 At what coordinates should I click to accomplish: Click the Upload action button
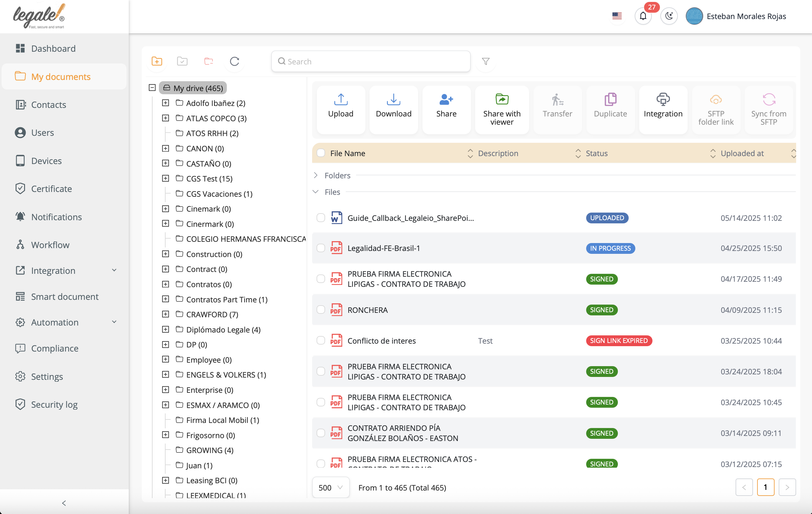click(x=341, y=106)
